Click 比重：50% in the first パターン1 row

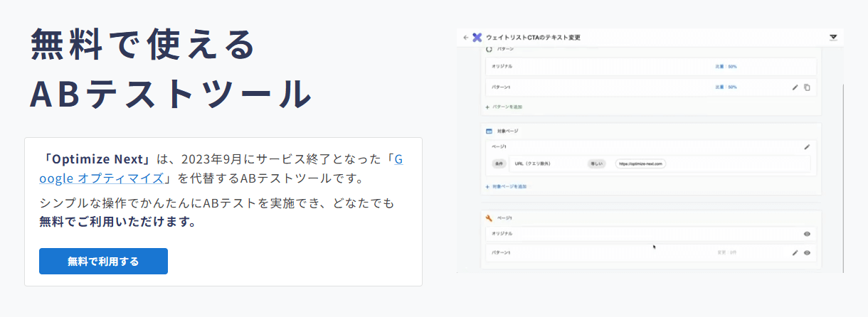(726, 87)
